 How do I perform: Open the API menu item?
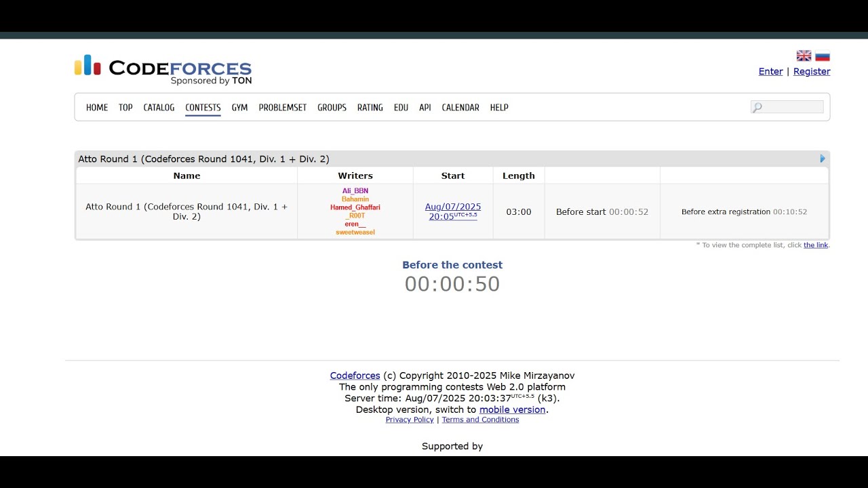[x=425, y=108]
